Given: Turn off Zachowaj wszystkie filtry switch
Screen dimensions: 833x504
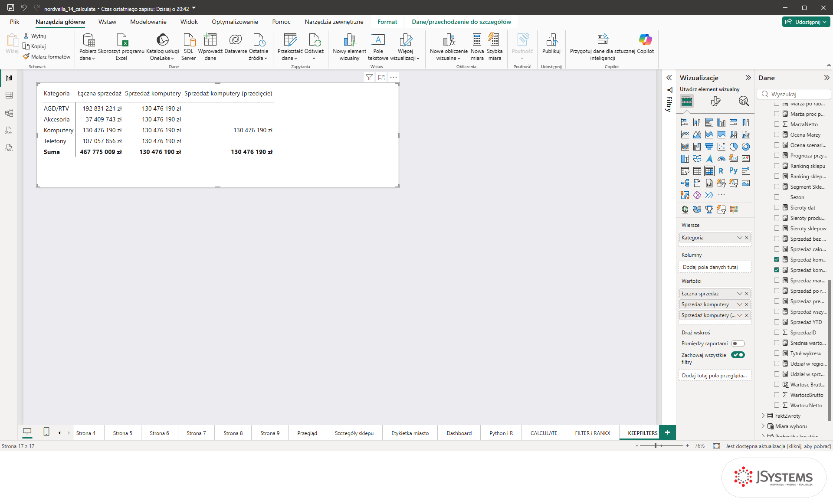Looking at the screenshot, I should coord(738,355).
